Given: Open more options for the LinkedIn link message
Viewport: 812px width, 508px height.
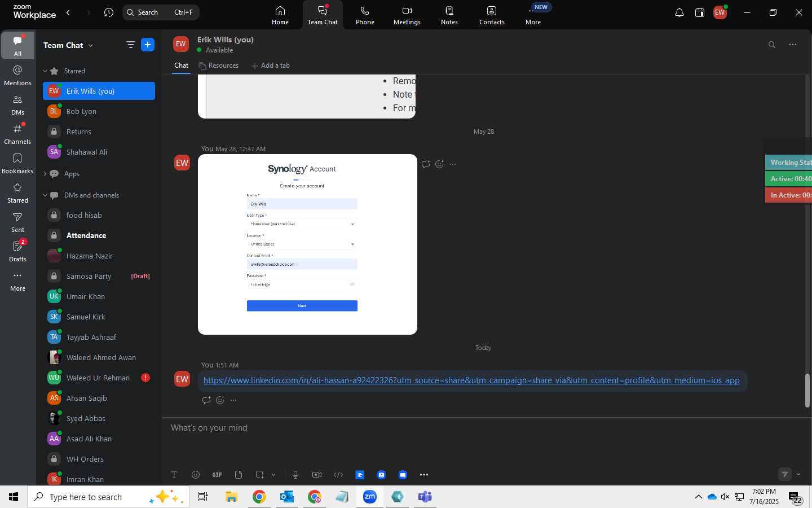Looking at the screenshot, I should tap(233, 400).
